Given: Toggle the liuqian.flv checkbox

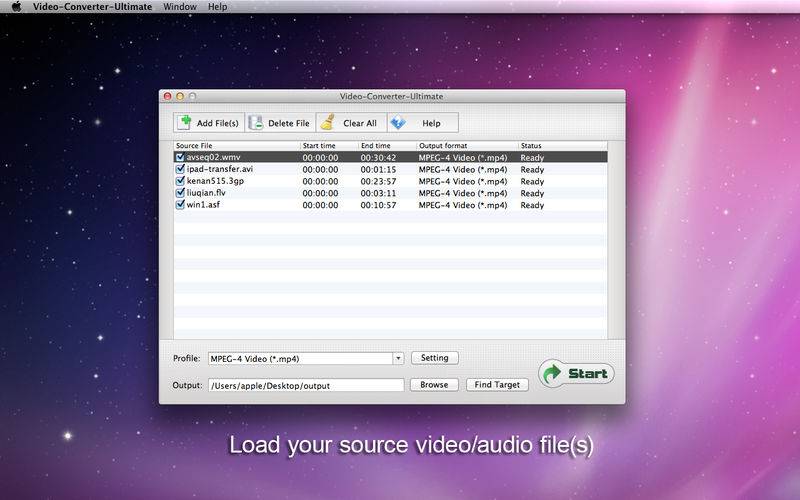Looking at the screenshot, I should (x=180, y=193).
